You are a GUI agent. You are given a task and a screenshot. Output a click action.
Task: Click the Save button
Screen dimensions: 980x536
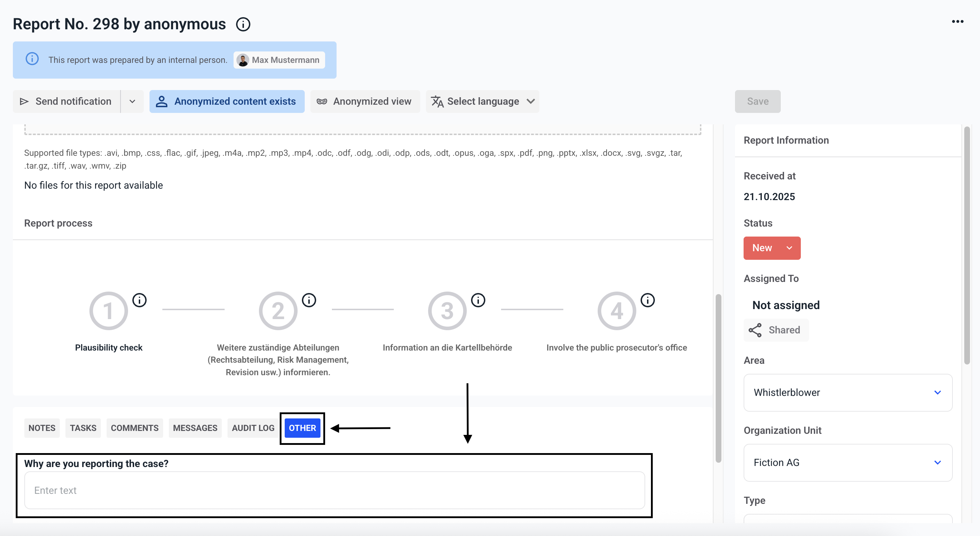pos(758,101)
